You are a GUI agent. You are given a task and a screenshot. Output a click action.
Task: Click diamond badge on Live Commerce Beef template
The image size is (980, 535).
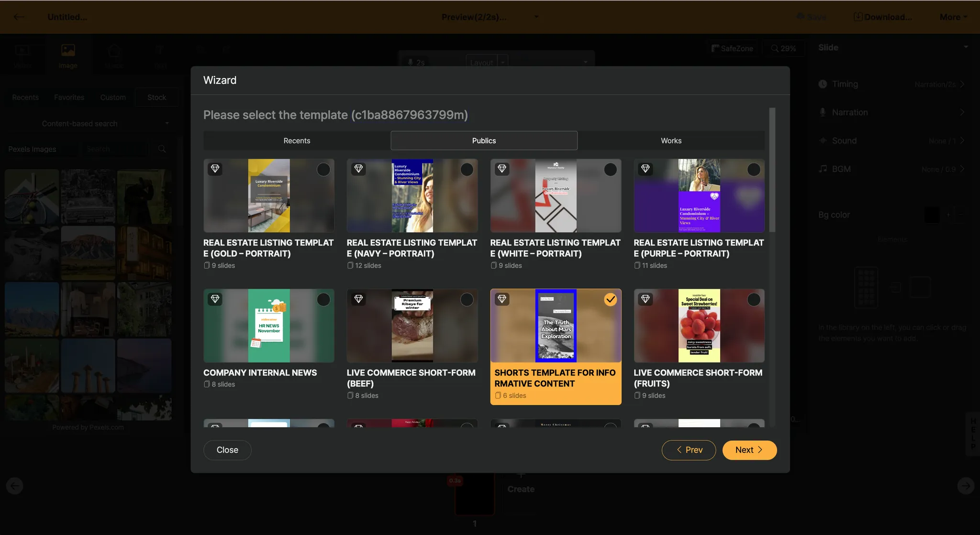pyautogui.click(x=358, y=299)
